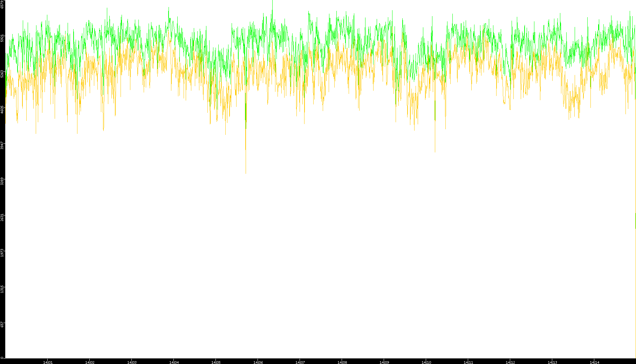This screenshot has width=636, height=364.
Task: Select the 14:04 time axis label
Action: pyautogui.click(x=174, y=362)
